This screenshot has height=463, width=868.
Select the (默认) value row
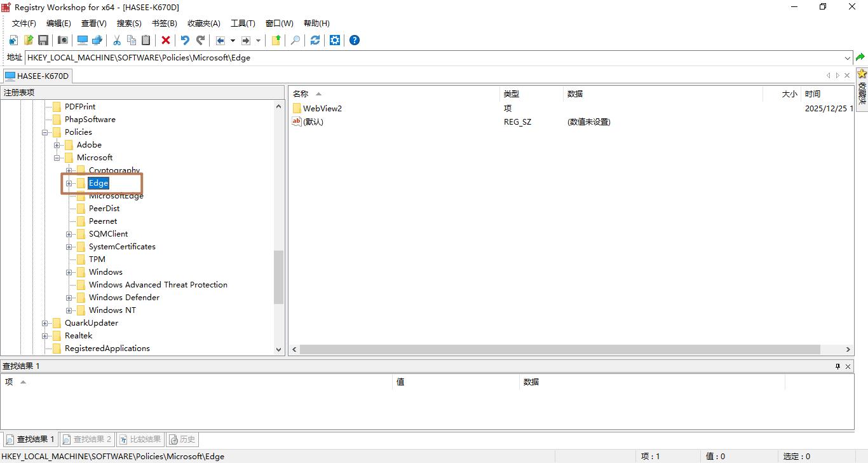coord(308,122)
